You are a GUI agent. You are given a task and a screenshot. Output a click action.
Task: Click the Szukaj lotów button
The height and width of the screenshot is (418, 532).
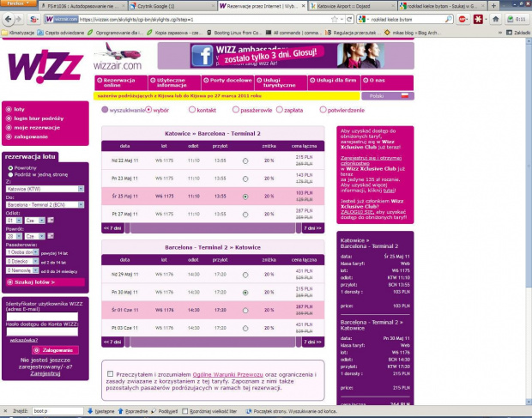pos(45,282)
